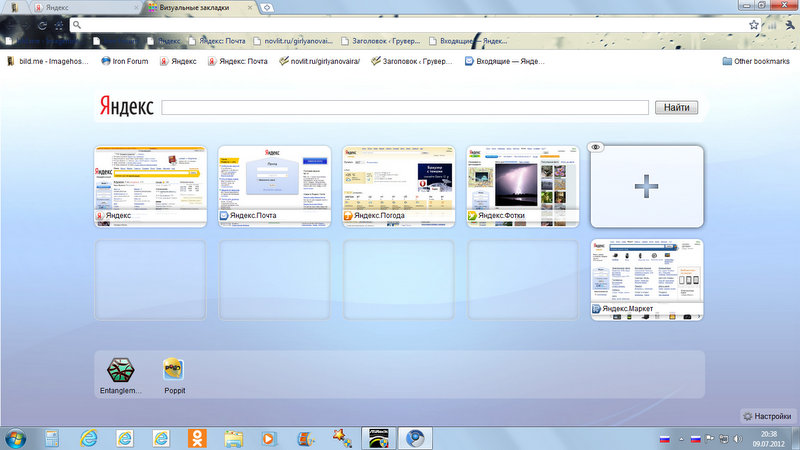Open the taskbar clock showing 20:38
Screen dimensions: 800x450
[768, 439]
